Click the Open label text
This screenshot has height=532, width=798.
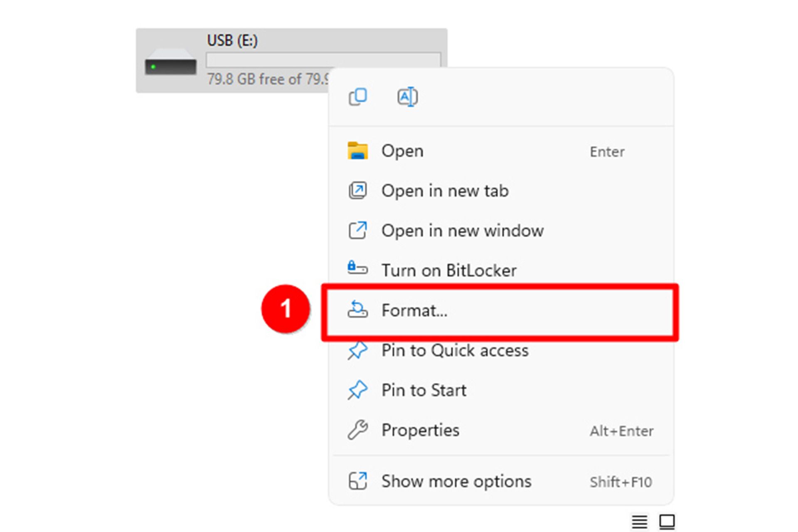(x=402, y=151)
